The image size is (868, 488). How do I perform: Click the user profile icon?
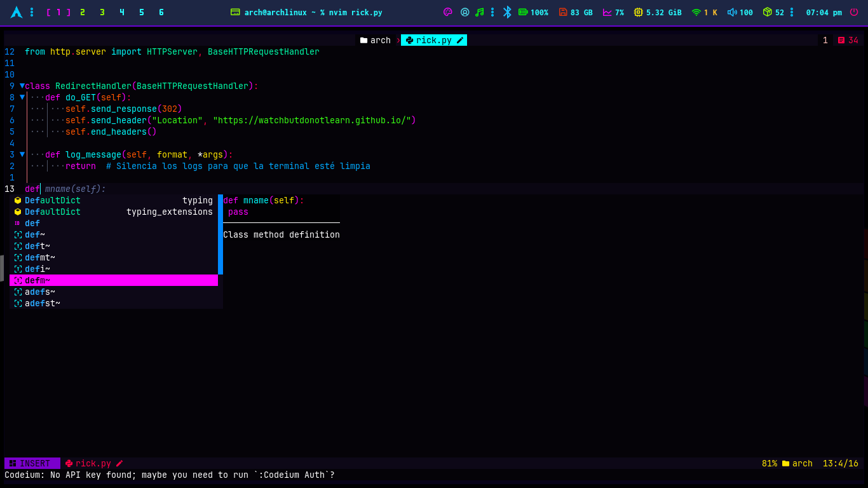465,12
